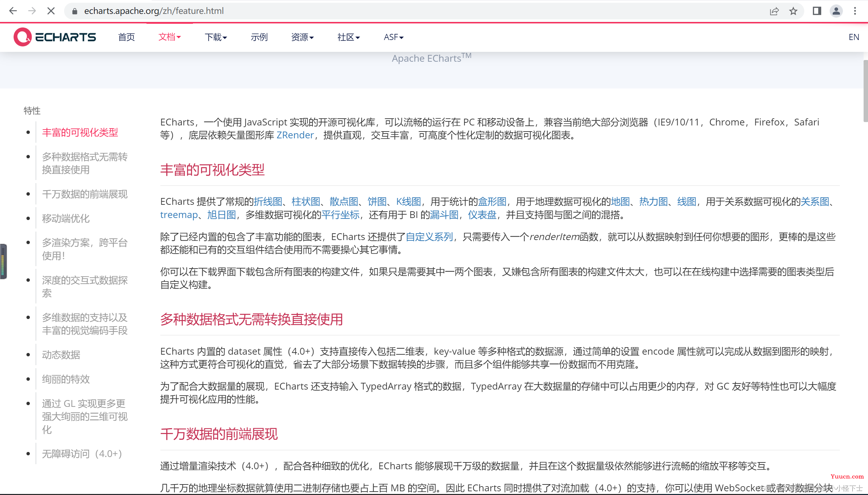View site info via lock icon
Viewport: 868px width, 495px height.
(75, 11)
